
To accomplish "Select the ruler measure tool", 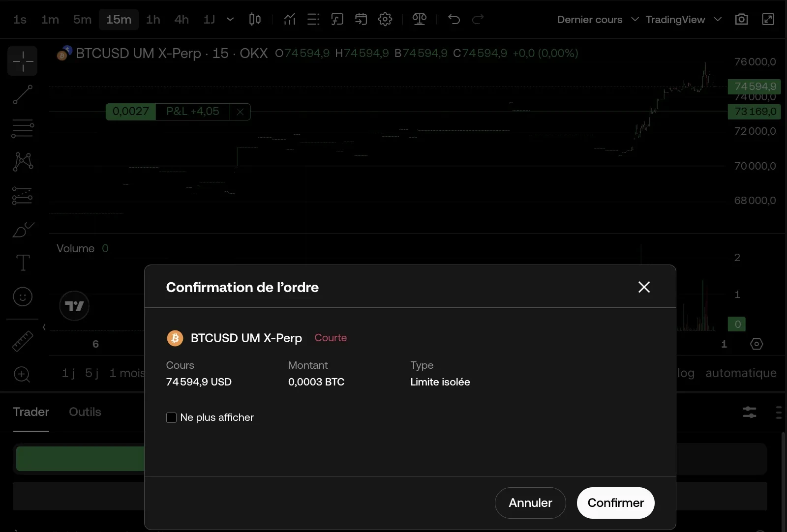I will pyautogui.click(x=23, y=341).
